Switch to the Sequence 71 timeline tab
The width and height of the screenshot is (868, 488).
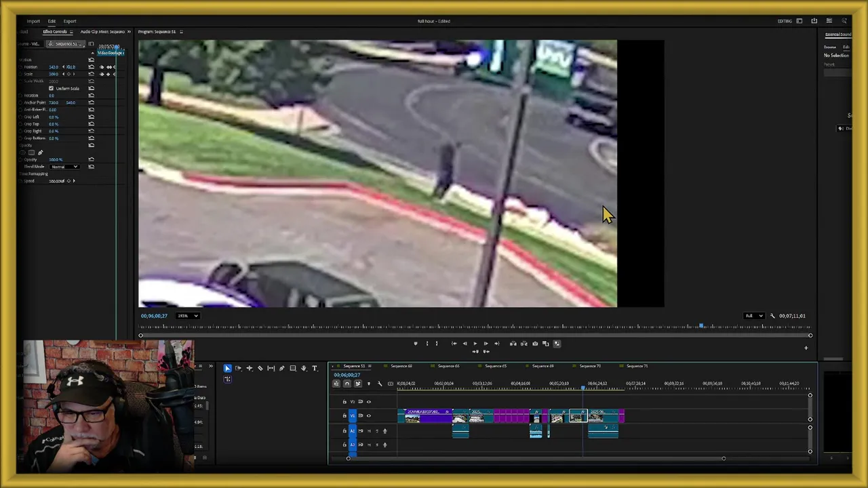click(637, 366)
